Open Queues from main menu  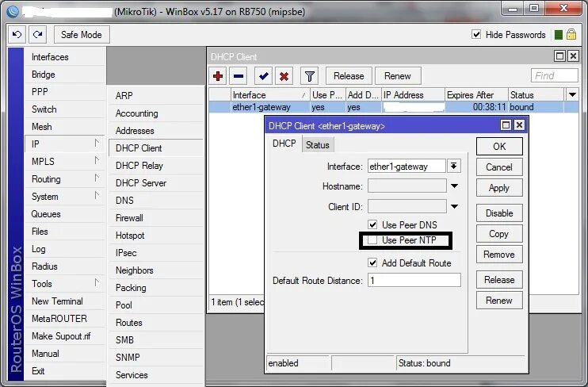click(x=64, y=214)
